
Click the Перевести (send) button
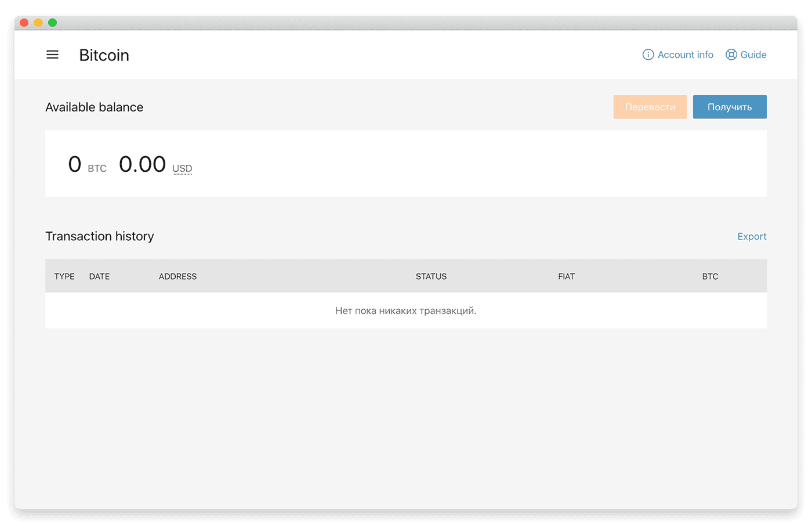tap(650, 107)
